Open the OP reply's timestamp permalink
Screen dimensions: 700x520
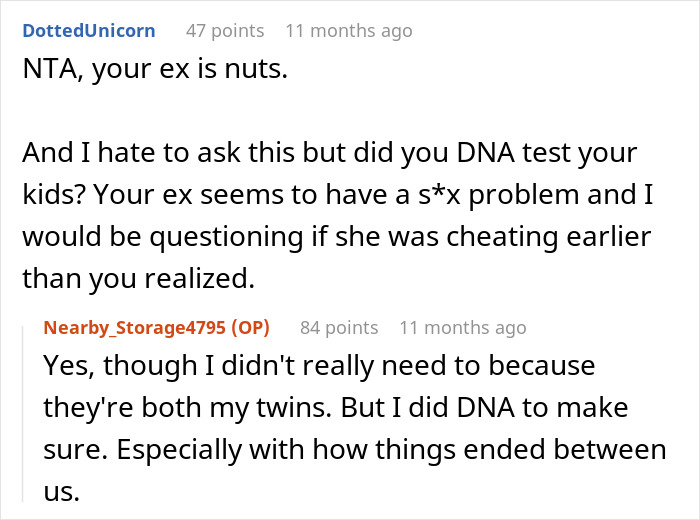pyautogui.click(x=462, y=327)
